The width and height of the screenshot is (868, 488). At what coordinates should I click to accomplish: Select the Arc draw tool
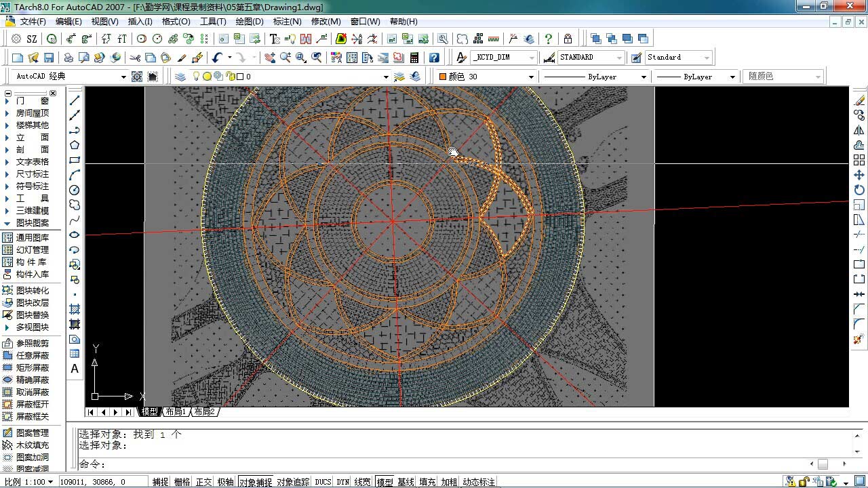(x=75, y=175)
